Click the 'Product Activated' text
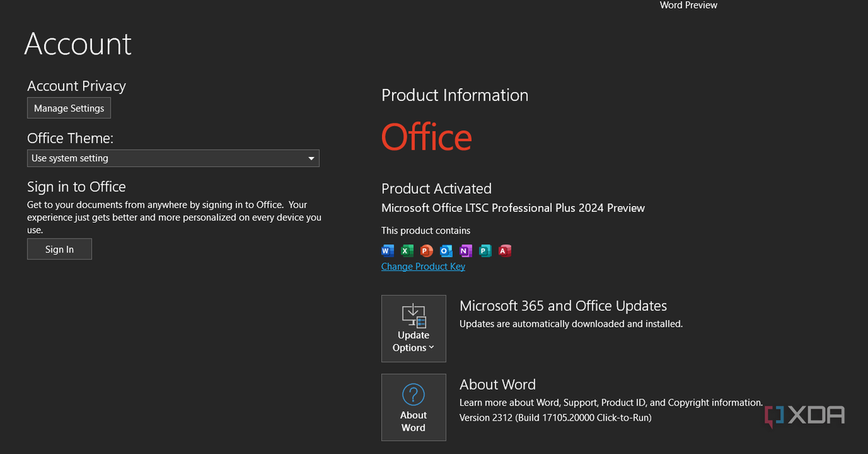The image size is (868, 454). [436, 189]
